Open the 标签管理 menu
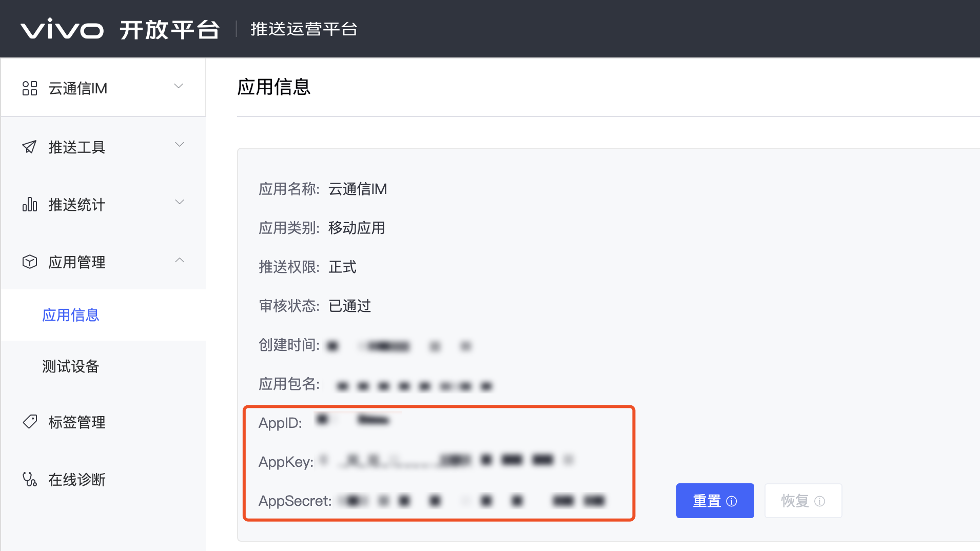Viewport: 980px width, 551px height. (x=104, y=422)
